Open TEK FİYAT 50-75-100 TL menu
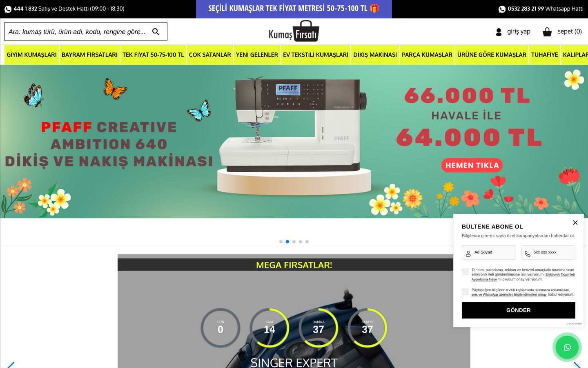588x368 pixels. (153, 55)
